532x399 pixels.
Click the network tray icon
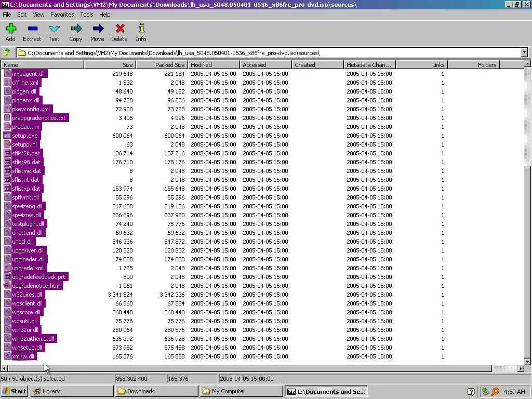point(486,392)
